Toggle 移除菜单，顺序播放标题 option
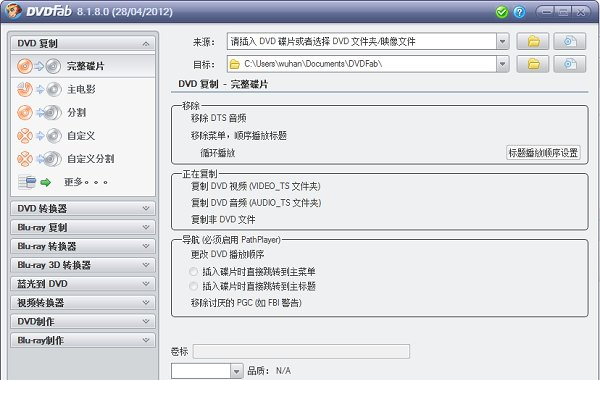This screenshot has width=600, height=395. (239, 135)
